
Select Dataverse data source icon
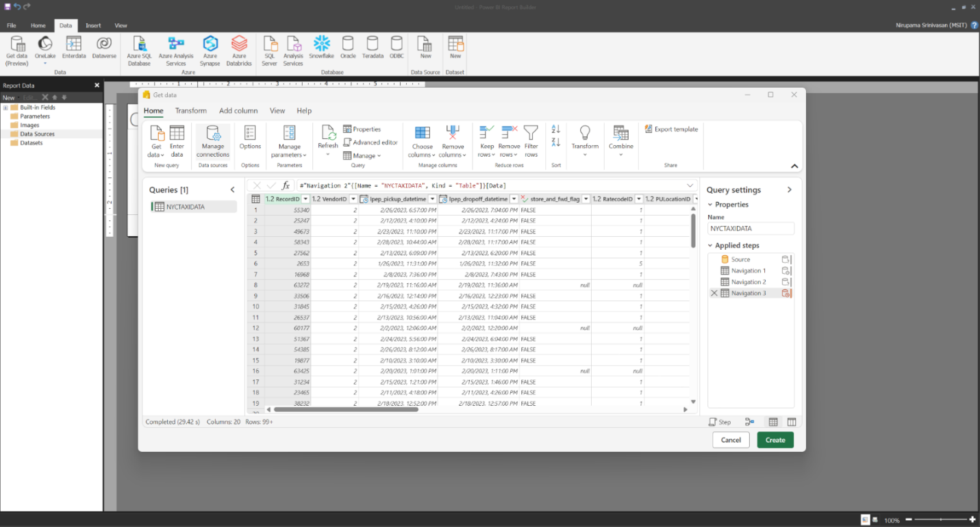(x=104, y=48)
